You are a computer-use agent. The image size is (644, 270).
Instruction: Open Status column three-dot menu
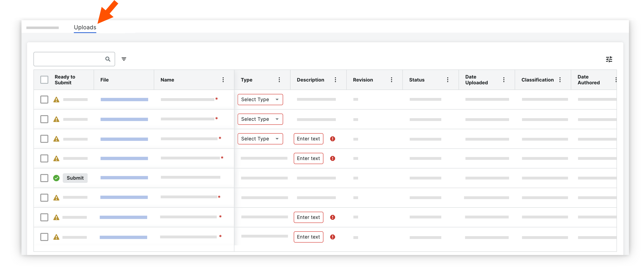tap(448, 80)
